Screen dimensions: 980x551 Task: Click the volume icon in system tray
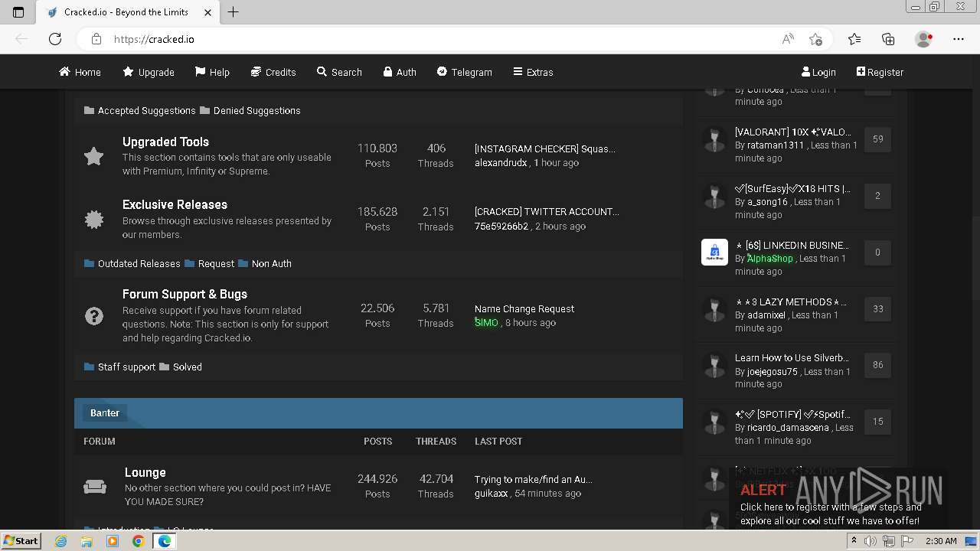(871, 541)
